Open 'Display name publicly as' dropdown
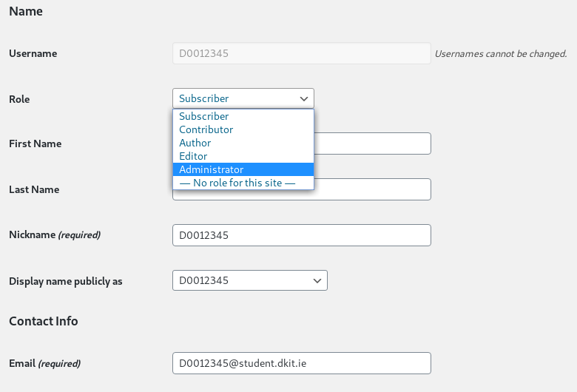The width and height of the screenshot is (577, 392). click(249, 280)
